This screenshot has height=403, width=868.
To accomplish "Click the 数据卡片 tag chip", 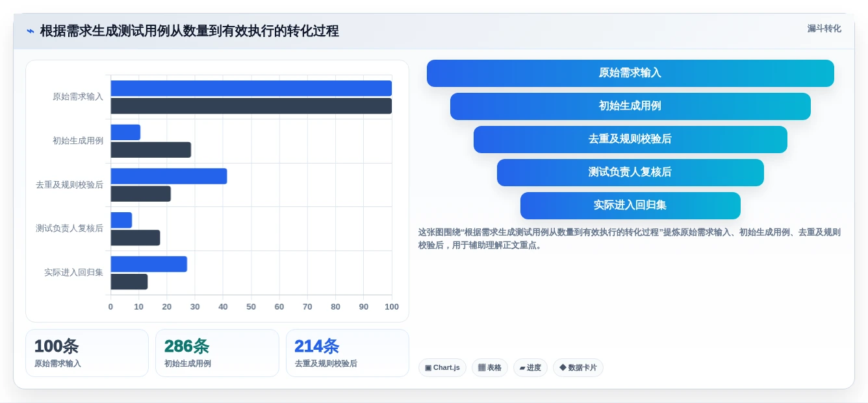I will point(578,368).
